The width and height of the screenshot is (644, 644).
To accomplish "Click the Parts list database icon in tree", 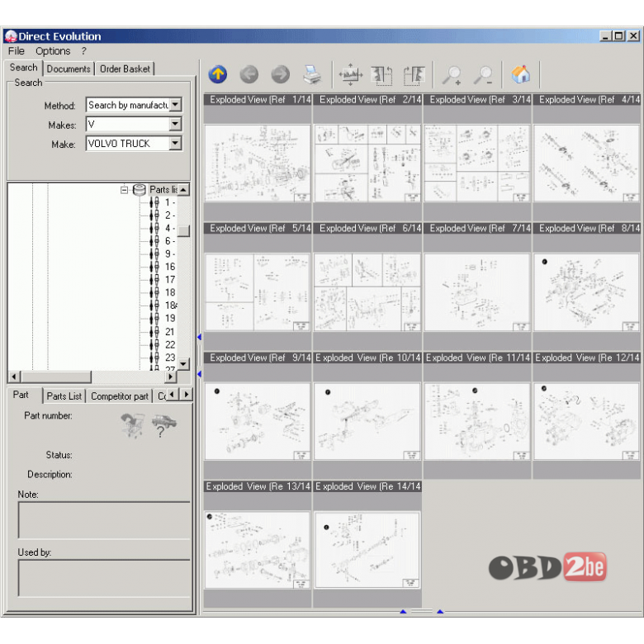I will [x=140, y=190].
